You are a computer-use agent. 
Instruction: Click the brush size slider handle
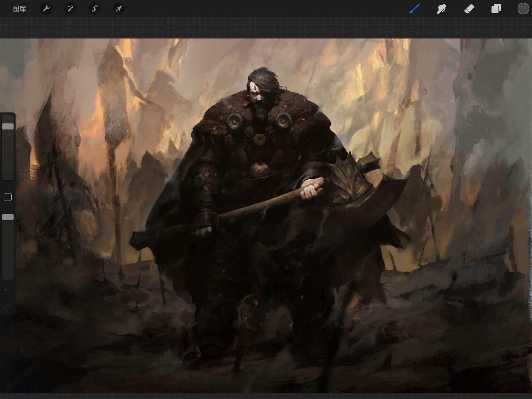pos(8,126)
